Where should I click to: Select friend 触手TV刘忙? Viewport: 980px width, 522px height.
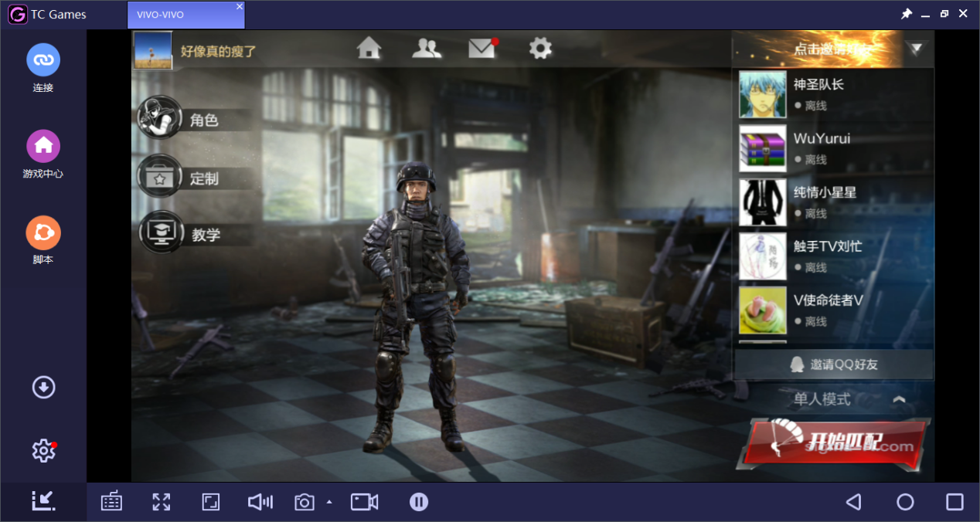[x=833, y=256]
